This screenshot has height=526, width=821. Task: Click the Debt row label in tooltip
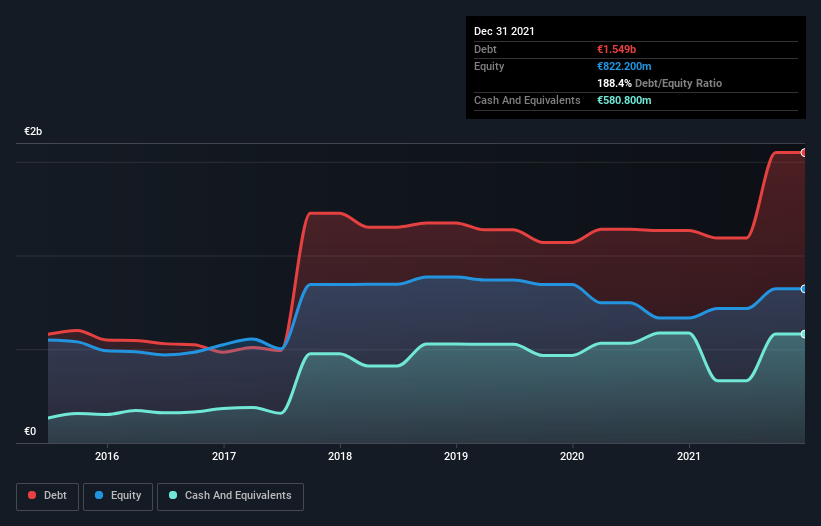pos(485,49)
